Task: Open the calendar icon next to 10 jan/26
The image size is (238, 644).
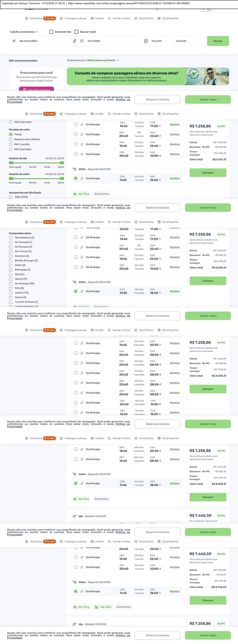Action: [x=146, y=41]
